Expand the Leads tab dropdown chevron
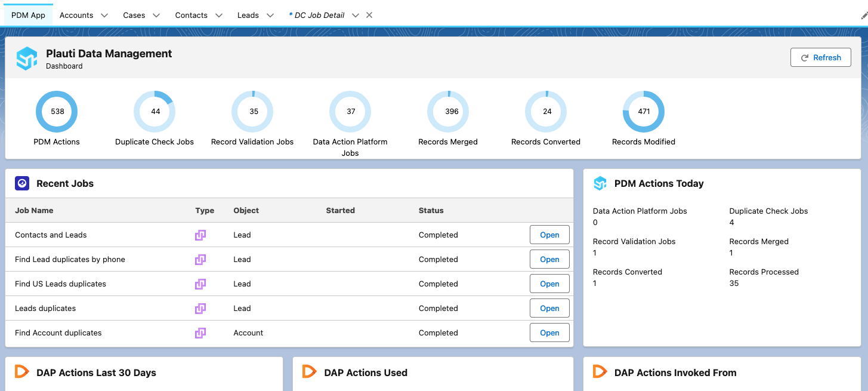This screenshot has height=391, width=868. (270, 16)
